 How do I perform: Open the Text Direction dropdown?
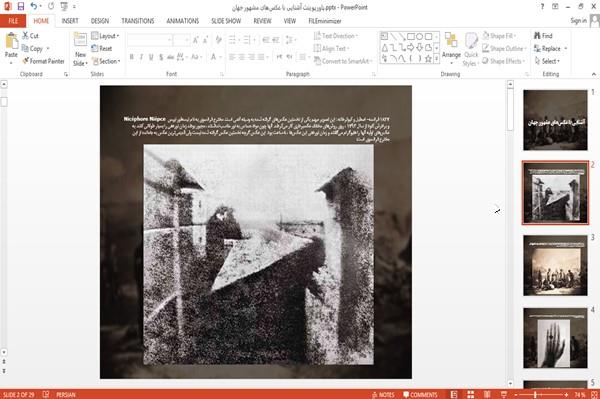[x=336, y=36]
